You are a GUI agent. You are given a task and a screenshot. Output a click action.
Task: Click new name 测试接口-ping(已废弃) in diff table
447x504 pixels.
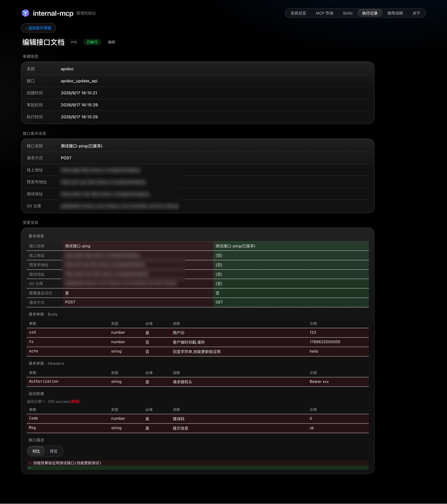[235, 246]
